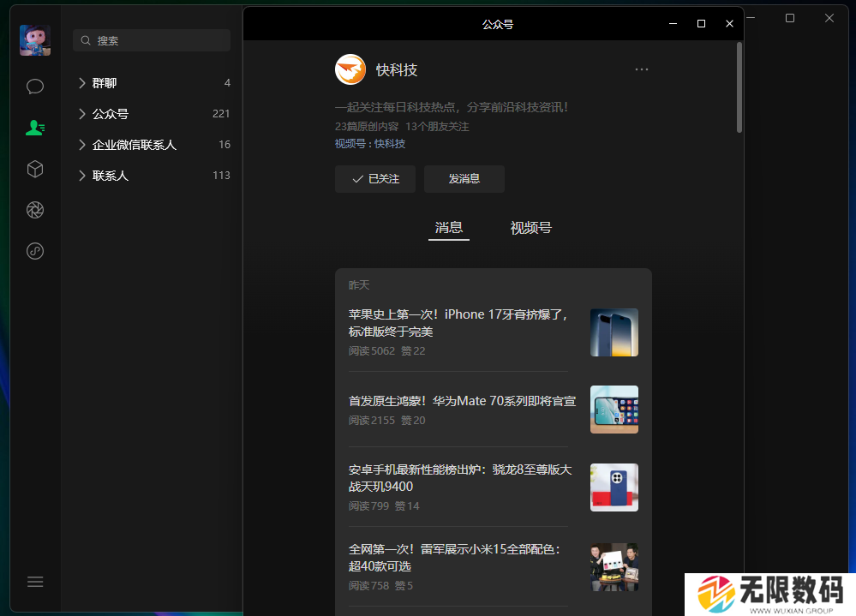The width and height of the screenshot is (856, 616).
Task: Click the vertical scrollbar in 公众号 window
Action: [x=739, y=87]
